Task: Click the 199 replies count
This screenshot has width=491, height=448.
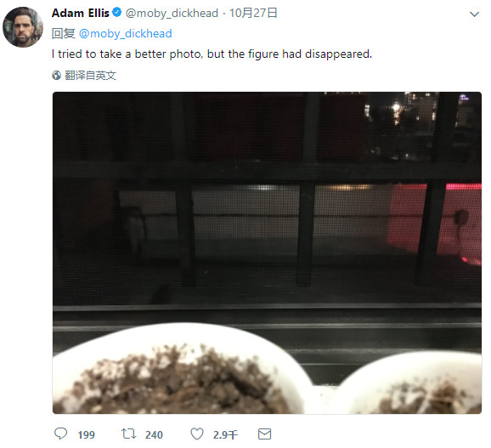Action: (86, 435)
